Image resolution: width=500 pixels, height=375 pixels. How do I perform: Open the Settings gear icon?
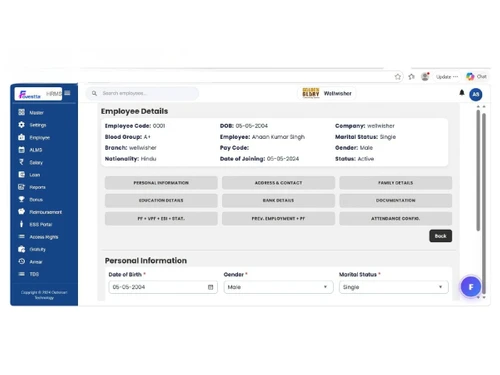point(21,125)
